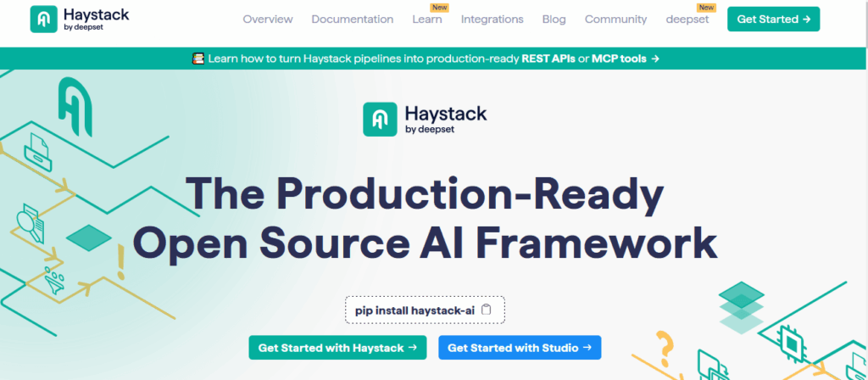The height and width of the screenshot is (380, 868).
Task: Click Get Started with Haystack button
Action: (337, 348)
